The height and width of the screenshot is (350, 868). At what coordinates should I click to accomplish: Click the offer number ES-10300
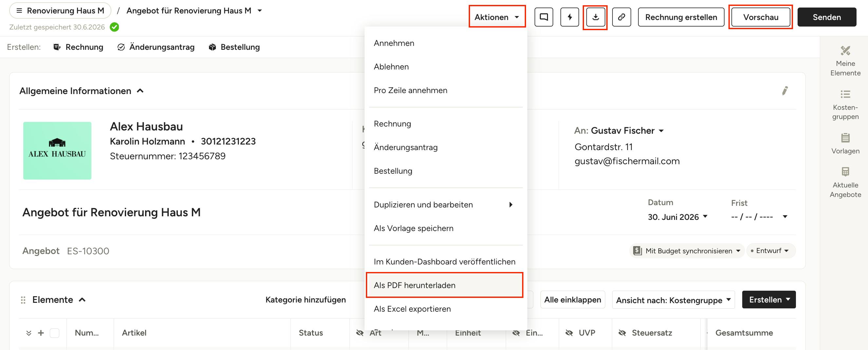[88, 251]
